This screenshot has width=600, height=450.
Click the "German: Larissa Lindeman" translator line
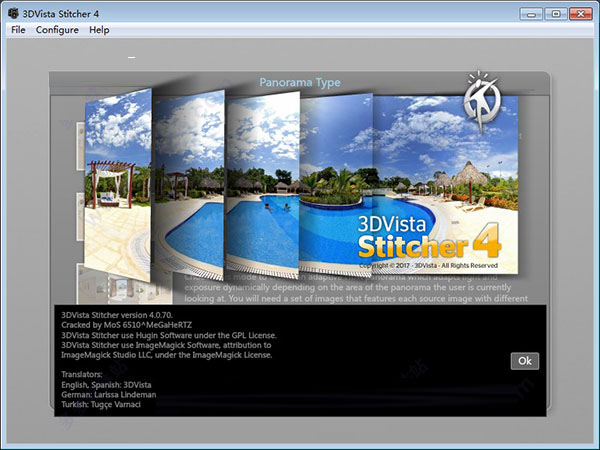coord(109,395)
